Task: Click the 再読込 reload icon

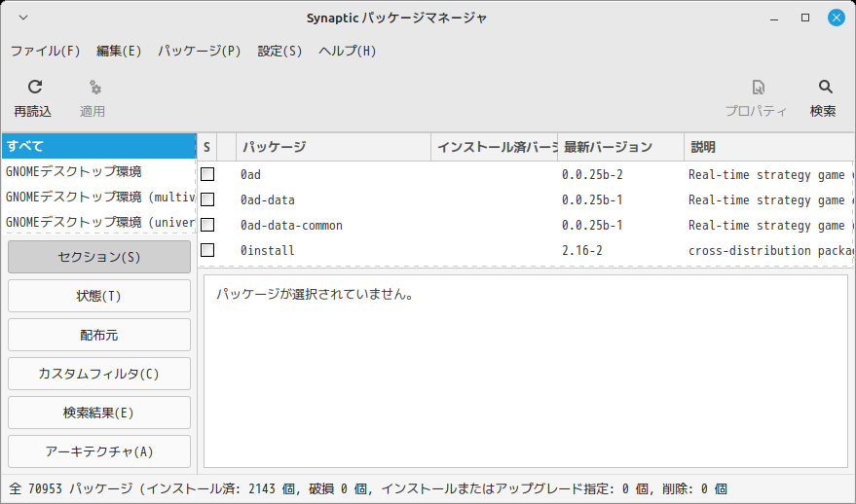Action: pyautogui.click(x=35, y=87)
